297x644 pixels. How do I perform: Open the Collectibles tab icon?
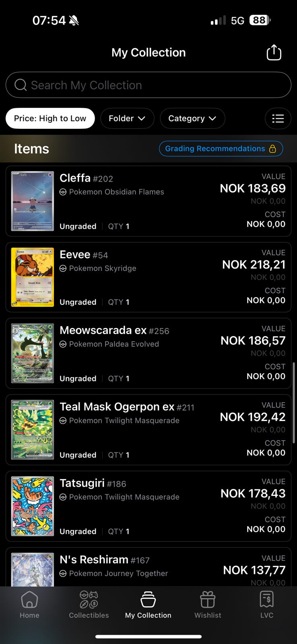point(89,600)
